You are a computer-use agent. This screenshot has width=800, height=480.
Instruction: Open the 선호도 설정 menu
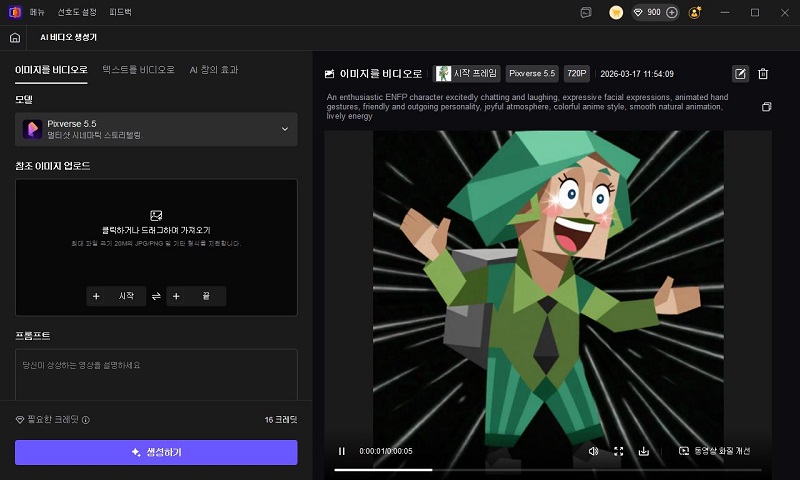(77, 12)
